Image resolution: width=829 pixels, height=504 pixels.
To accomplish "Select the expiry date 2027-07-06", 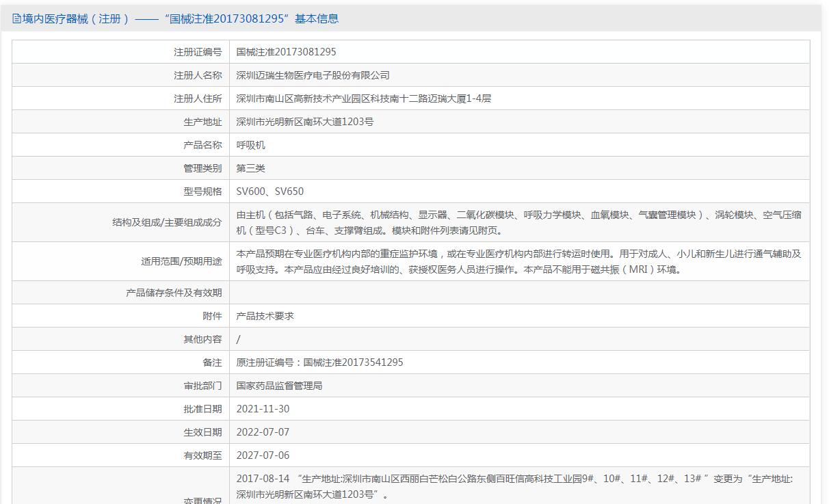I will [x=263, y=455].
